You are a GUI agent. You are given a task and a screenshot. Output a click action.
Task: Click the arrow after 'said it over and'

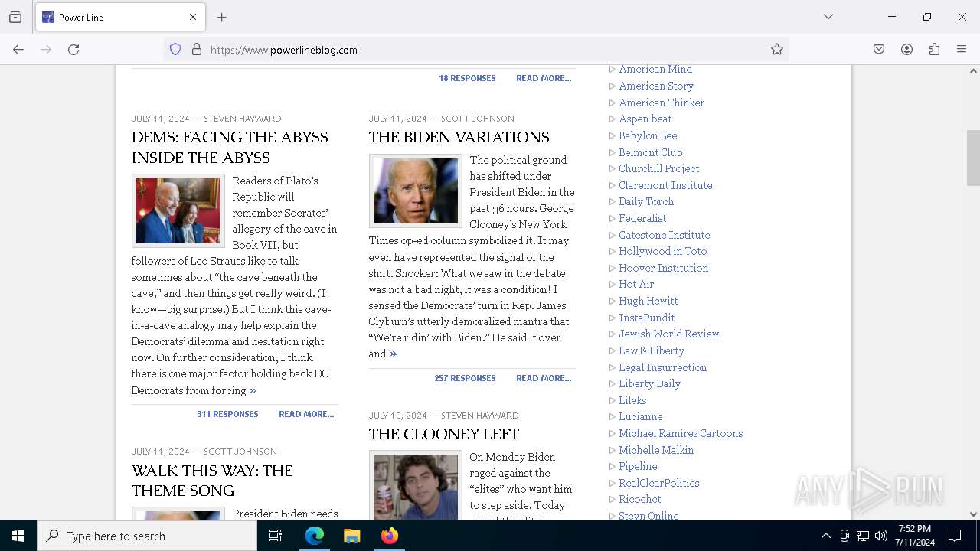[394, 354]
